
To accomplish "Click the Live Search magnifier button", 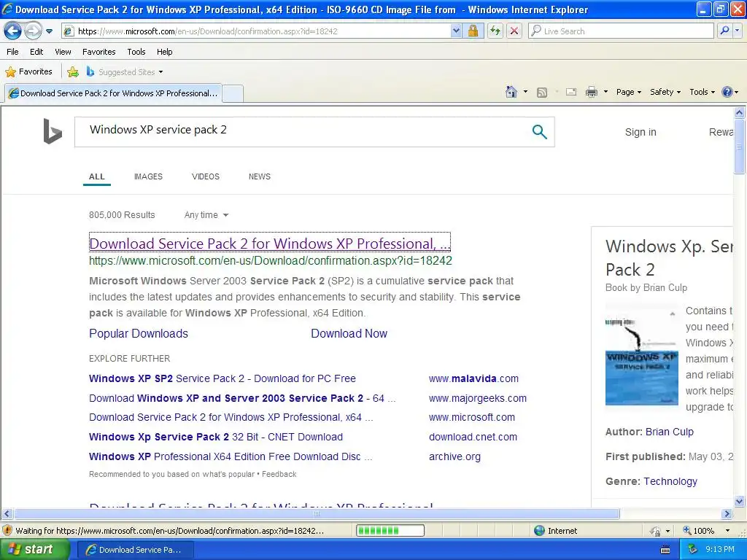I will point(724,31).
